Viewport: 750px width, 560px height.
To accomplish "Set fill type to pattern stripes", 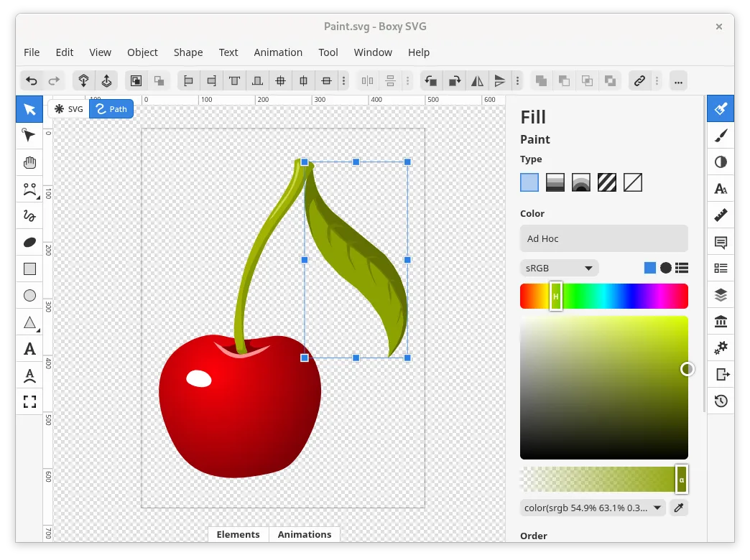I will [x=607, y=183].
